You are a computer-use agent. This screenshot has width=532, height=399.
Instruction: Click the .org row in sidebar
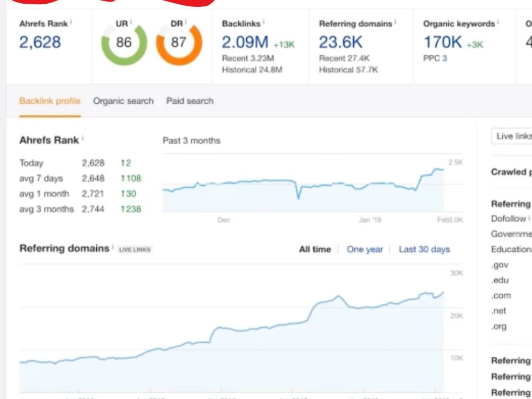tap(499, 327)
